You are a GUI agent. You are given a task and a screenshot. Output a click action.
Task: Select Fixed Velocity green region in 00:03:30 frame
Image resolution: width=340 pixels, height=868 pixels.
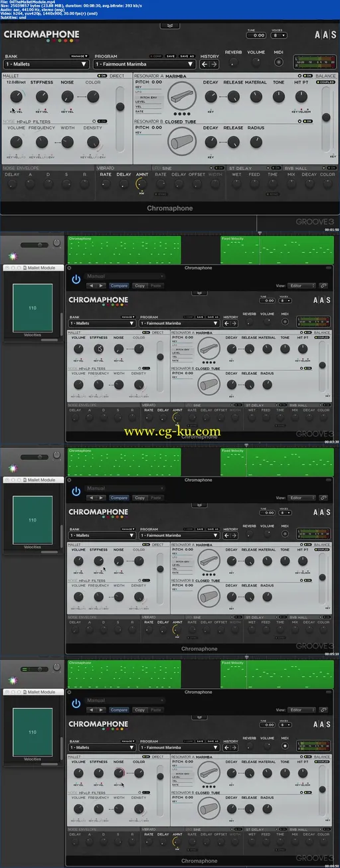(276, 250)
